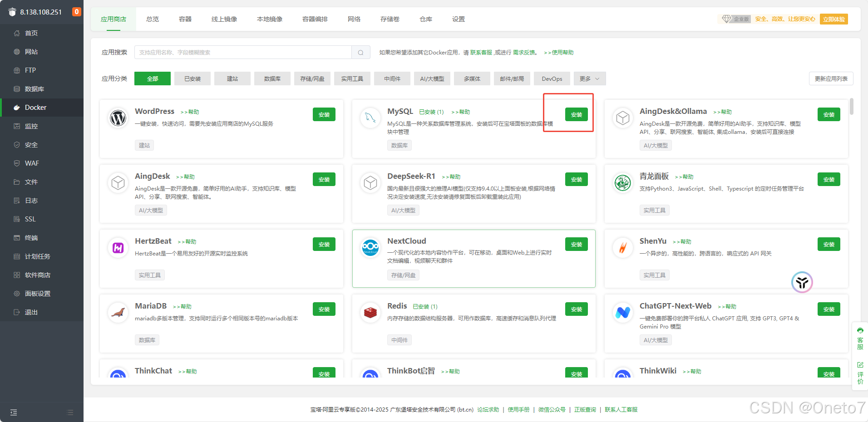This screenshot has height=422, width=868.
Task: Click the ChatGPT-Next-Web app logo
Action: (x=623, y=313)
